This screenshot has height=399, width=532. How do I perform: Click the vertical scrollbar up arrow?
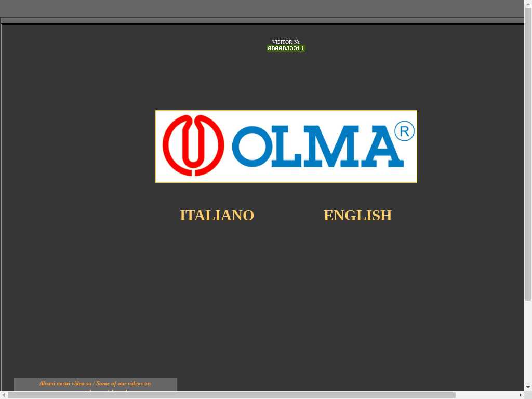pos(528,4)
